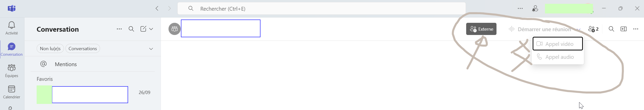Click the new conversation compose icon
The image size is (644, 110).
143,29
